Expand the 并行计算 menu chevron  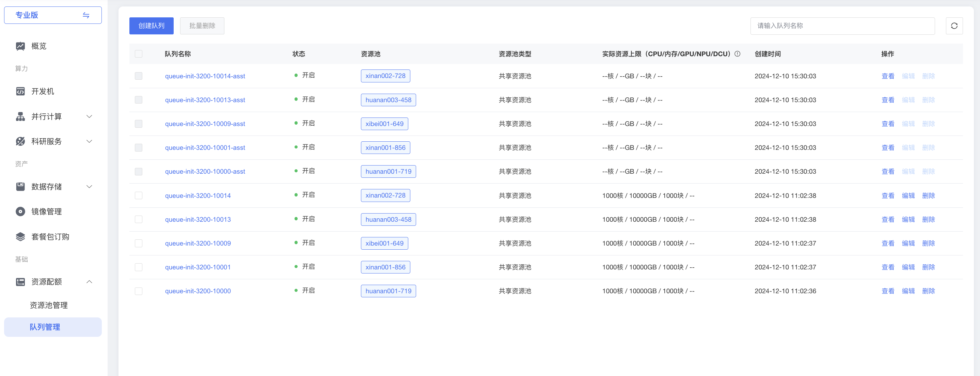[x=90, y=116]
